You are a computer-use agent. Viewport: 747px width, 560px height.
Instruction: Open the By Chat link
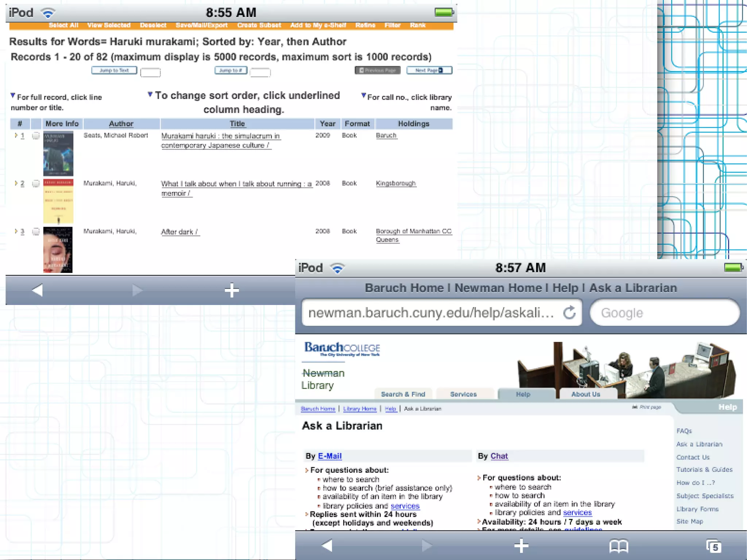pyautogui.click(x=499, y=456)
